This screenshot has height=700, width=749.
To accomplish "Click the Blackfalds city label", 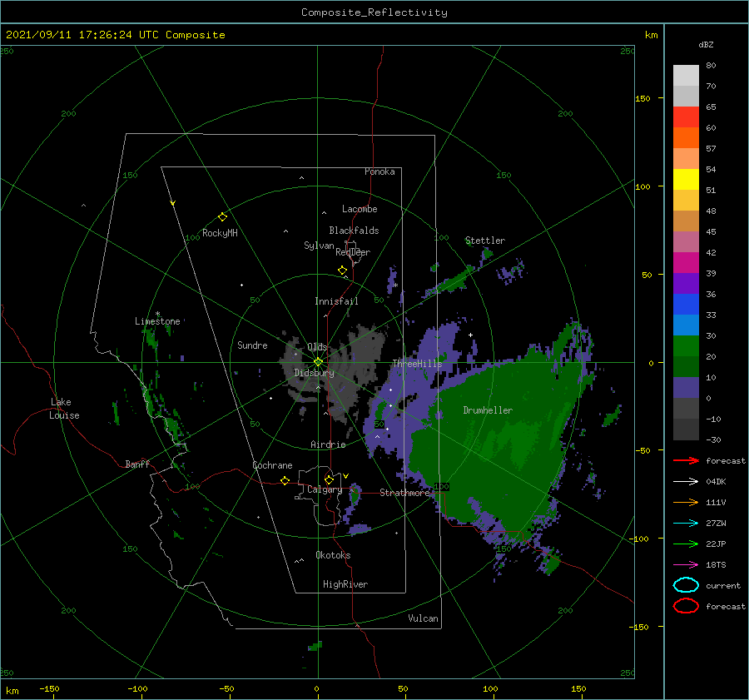I will (x=354, y=231).
